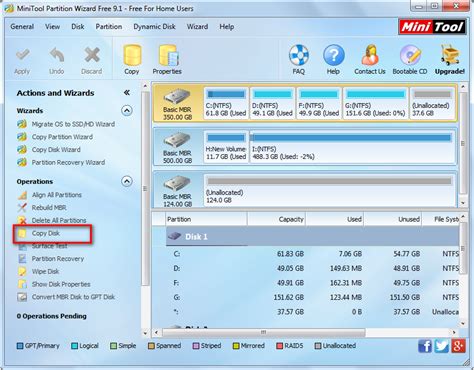474x370 pixels.
Task: Click the horizontal scrollbar of partition table
Action: click(264, 332)
